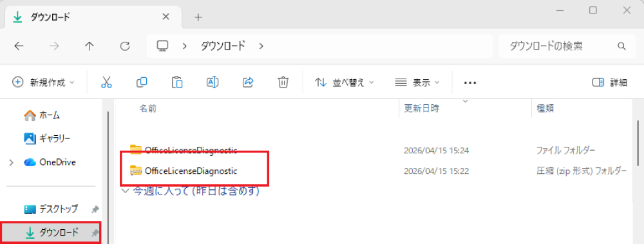Close the ダウンロード tab
644x244 pixels.
coord(166,17)
